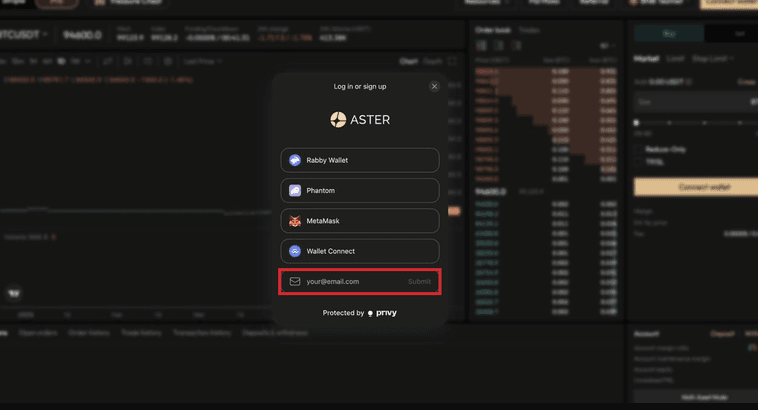Select the Phantom wallet option
This screenshot has height=410, width=758.
pyautogui.click(x=360, y=190)
